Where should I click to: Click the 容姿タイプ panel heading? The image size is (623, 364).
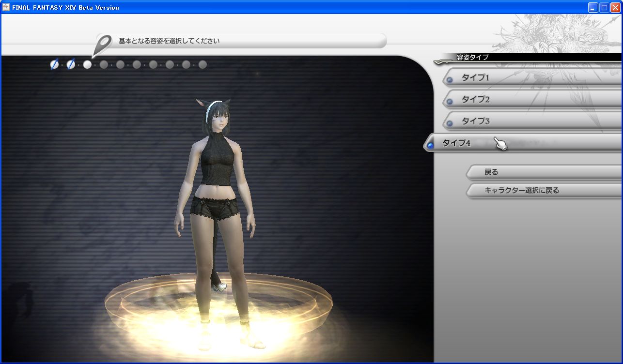click(x=472, y=57)
